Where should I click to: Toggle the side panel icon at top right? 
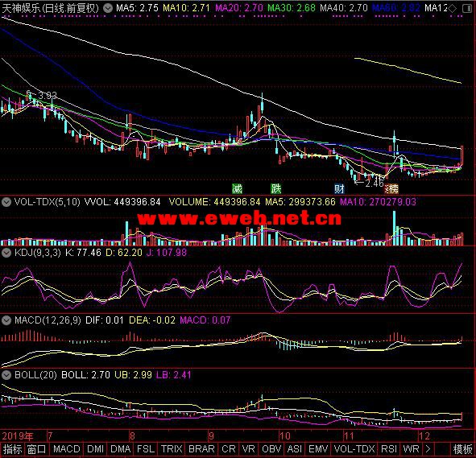466,8
